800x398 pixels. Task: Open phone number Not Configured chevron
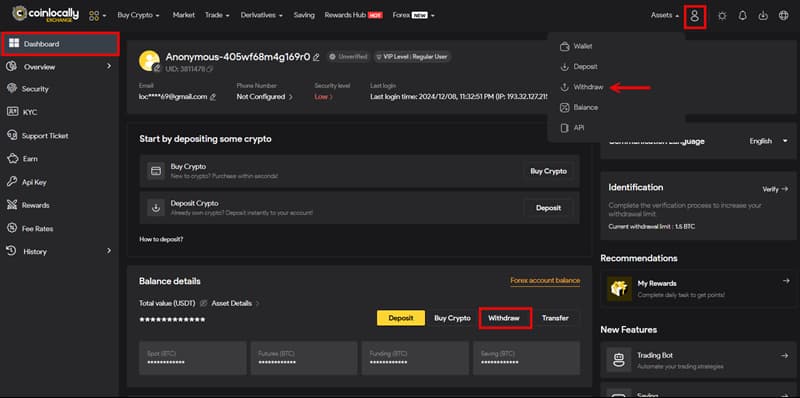(x=291, y=97)
